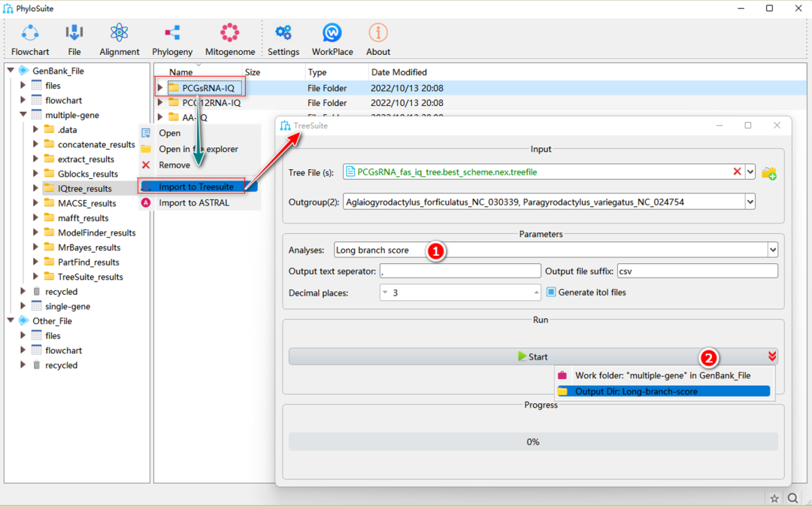Select extract_results in the tree
This screenshot has height=507, width=812.
coord(86,159)
